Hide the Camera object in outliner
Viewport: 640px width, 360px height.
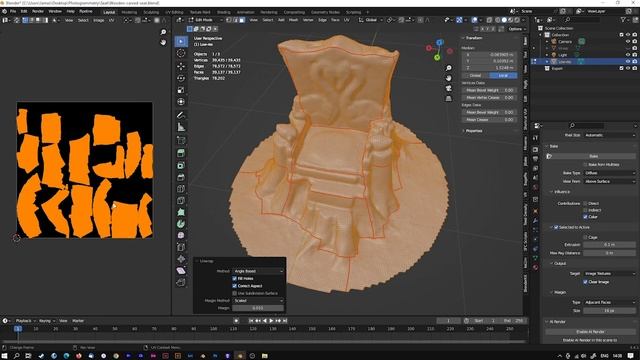click(x=628, y=42)
